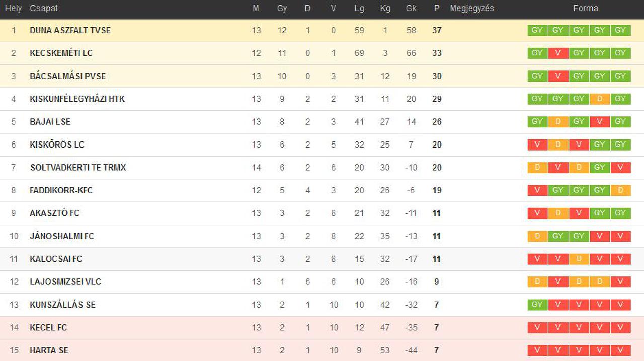Click the Lajosmizsei VLC team name
The width and height of the screenshot is (644, 361).
[x=65, y=282]
